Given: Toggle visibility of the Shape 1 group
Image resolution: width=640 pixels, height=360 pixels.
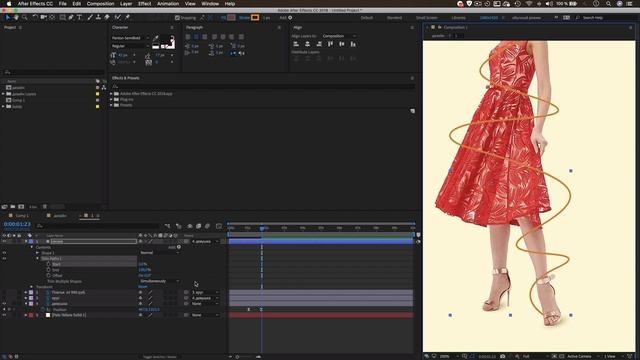Looking at the screenshot, I should pyautogui.click(x=4, y=253).
